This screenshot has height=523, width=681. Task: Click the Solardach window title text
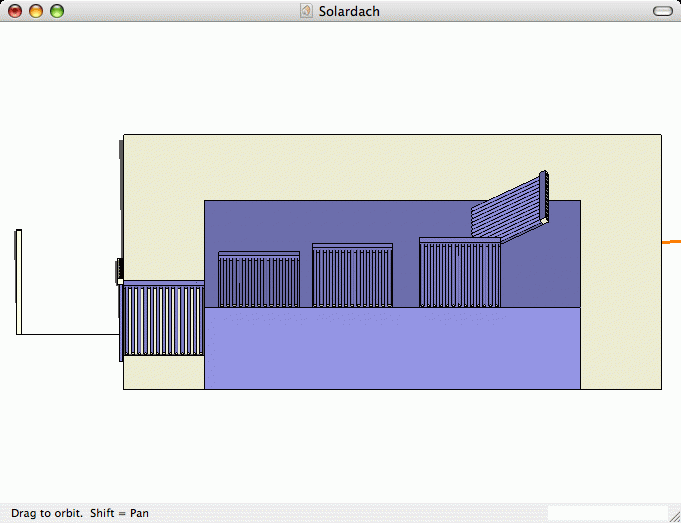tap(349, 11)
